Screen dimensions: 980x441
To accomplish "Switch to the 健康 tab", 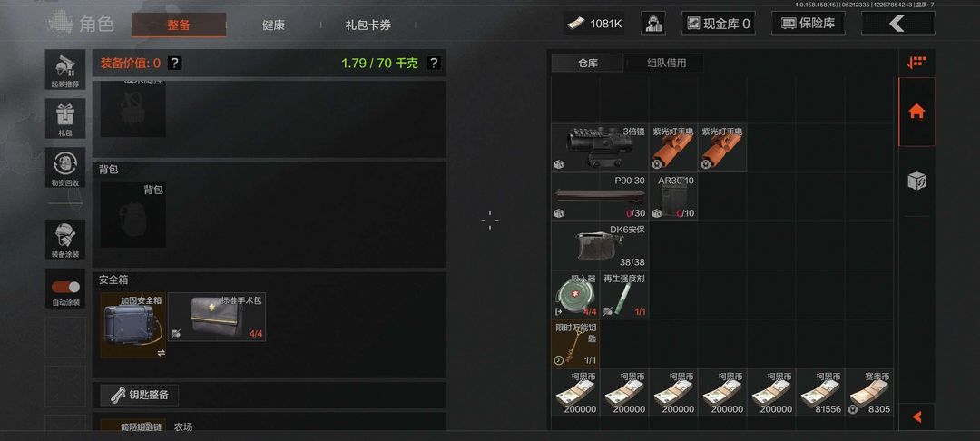I will coord(273,25).
